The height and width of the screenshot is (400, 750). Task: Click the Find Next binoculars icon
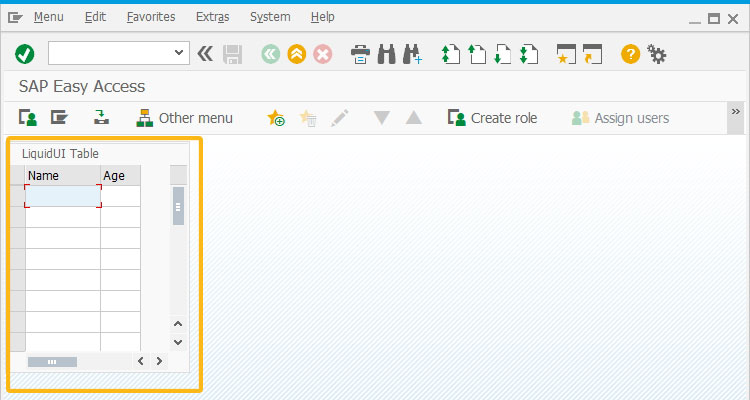(x=412, y=54)
